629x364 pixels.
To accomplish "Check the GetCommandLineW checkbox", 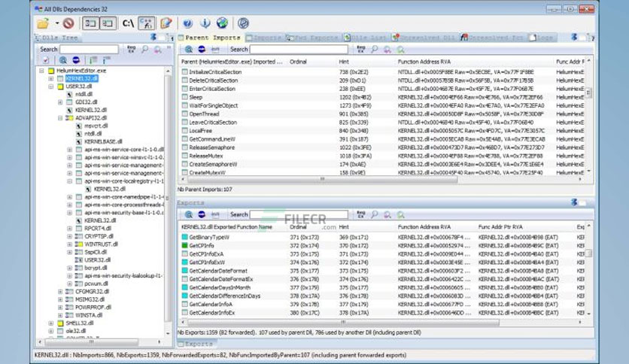I will point(184,139).
